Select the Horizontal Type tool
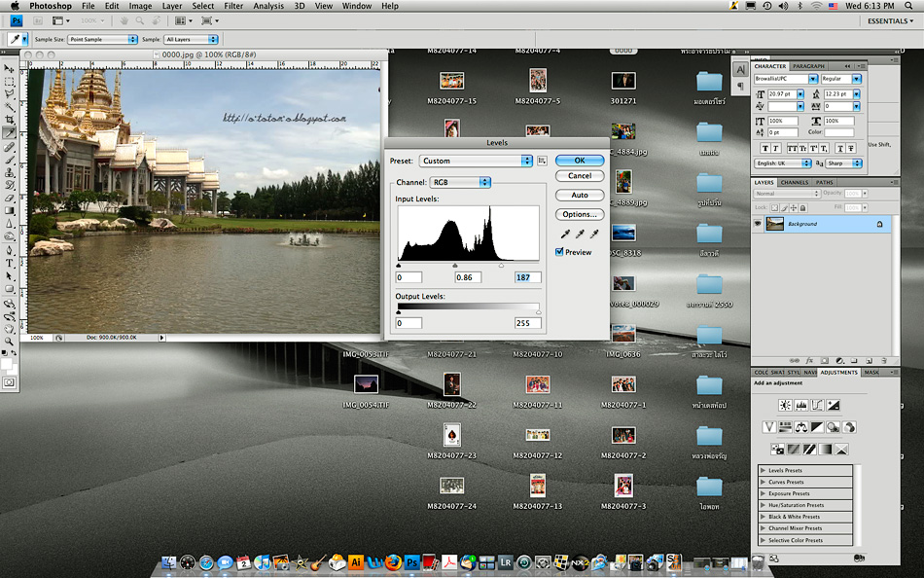The height and width of the screenshot is (578, 924). click(x=10, y=263)
